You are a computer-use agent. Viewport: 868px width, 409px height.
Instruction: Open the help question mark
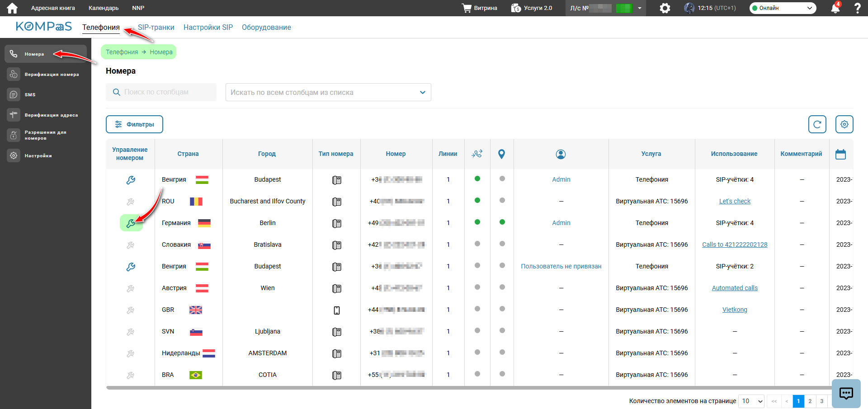point(857,8)
